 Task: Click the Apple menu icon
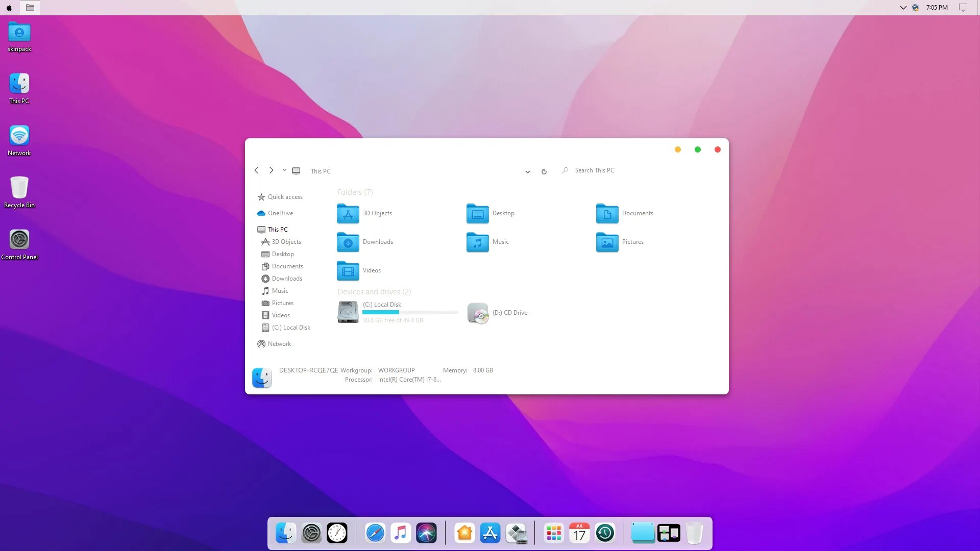point(9,8)
